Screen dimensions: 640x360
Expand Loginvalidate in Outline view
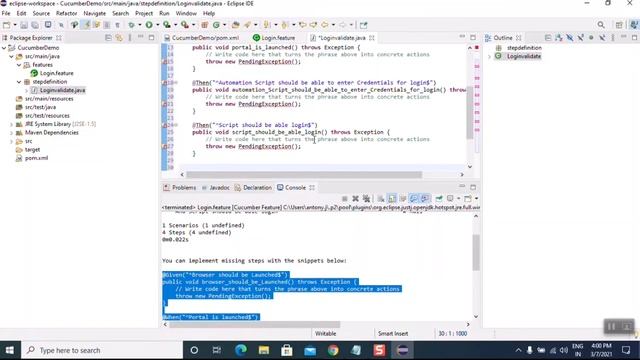(x=489, y=56)
